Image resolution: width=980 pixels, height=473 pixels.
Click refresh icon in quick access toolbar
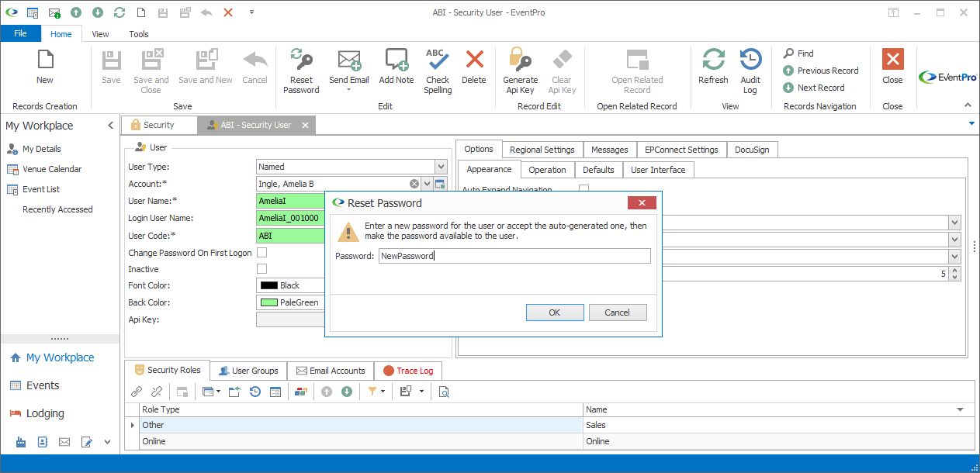(x=119, y=12)
